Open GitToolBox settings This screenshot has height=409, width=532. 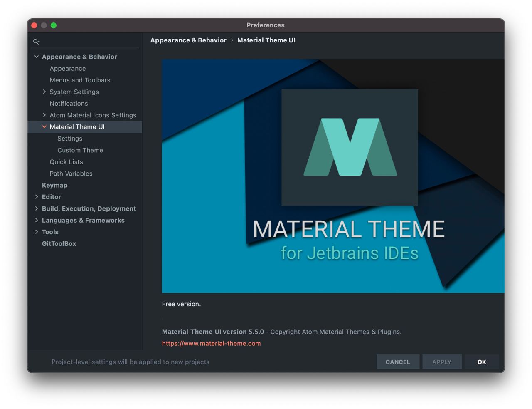[59, 243]
